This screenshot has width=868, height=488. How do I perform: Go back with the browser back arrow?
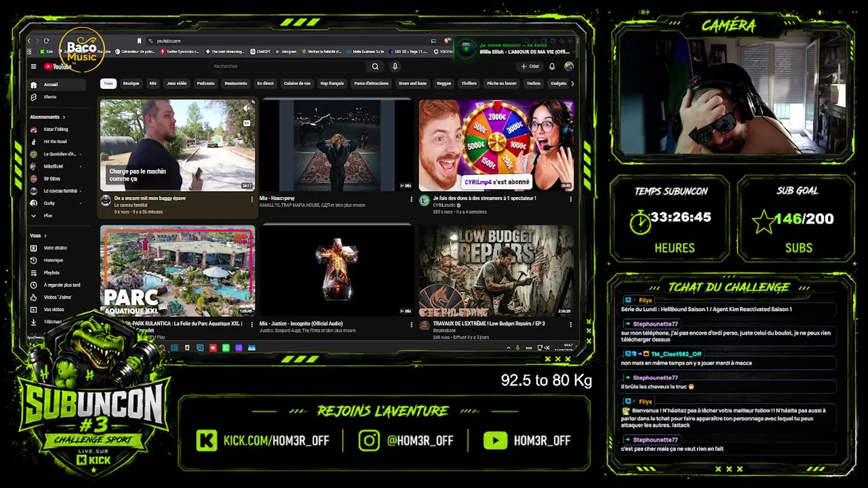(29, 41)
